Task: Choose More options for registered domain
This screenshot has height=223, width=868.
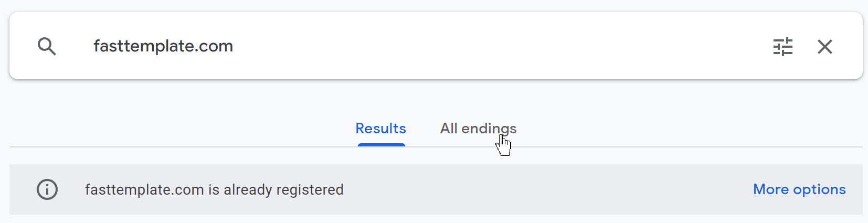Action: pos(799,189)
